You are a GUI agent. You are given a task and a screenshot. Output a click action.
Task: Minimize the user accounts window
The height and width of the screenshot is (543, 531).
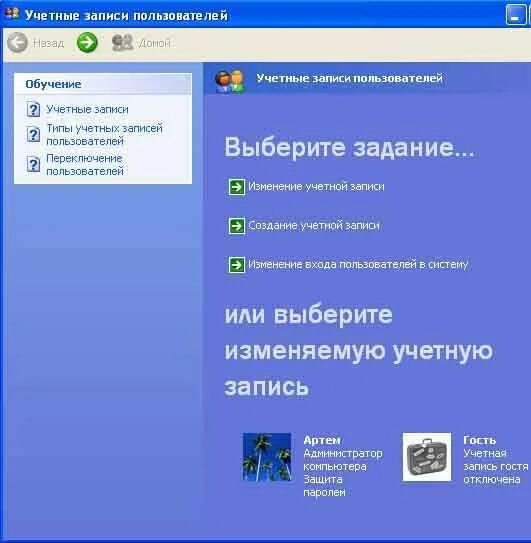[516, 15]
